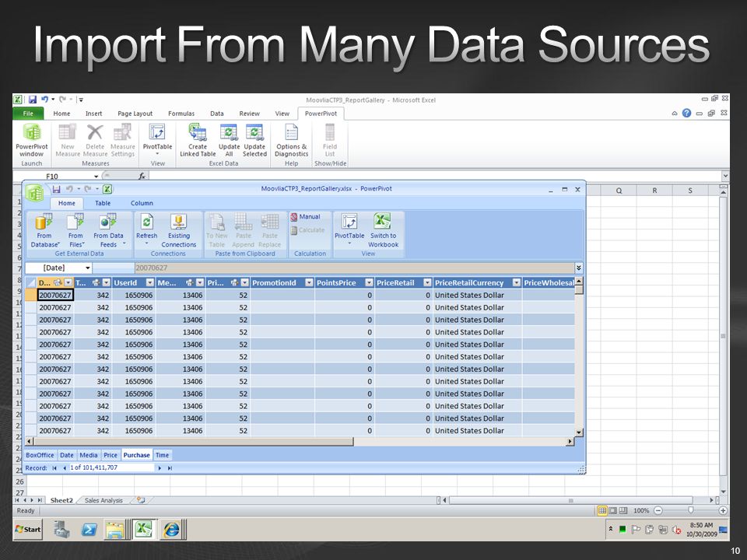747x560 pixels.
Task: Click the 100% zoom level in the status bar
Action: point(640,510)
